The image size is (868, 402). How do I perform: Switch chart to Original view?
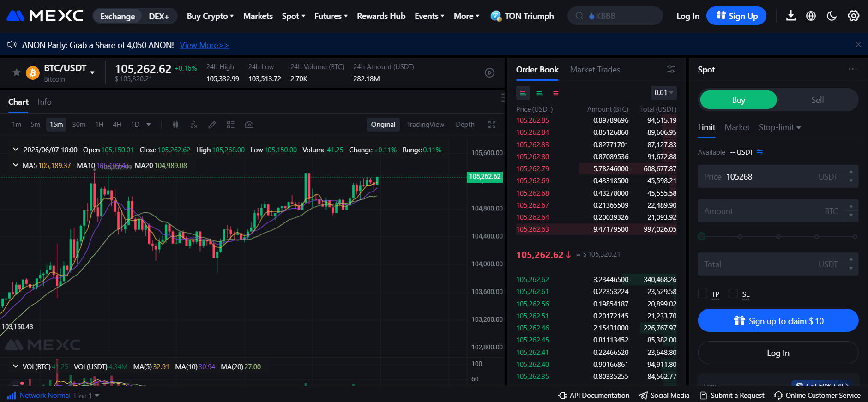tap(383, 125)
